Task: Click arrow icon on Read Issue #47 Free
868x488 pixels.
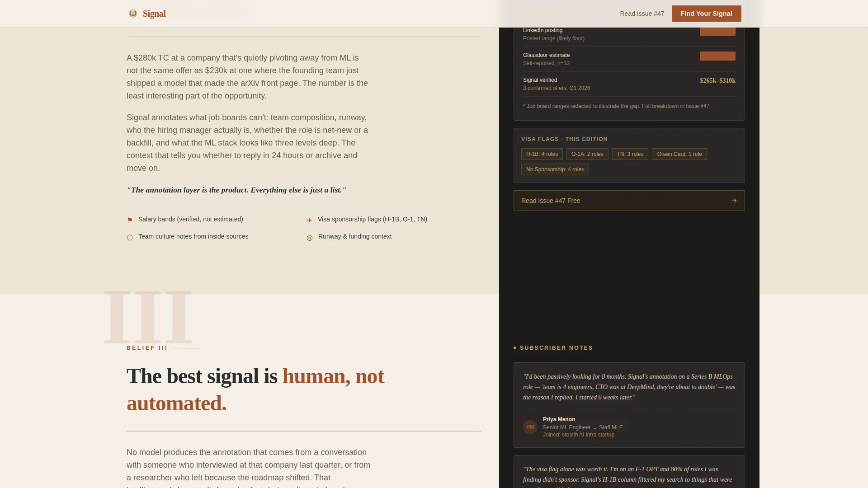Action: point(734,201)
